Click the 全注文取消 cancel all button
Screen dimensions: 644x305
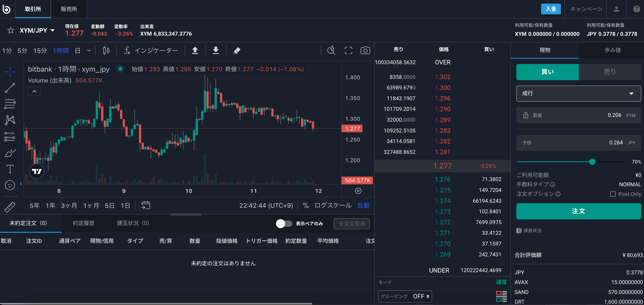tap(352, 224)
